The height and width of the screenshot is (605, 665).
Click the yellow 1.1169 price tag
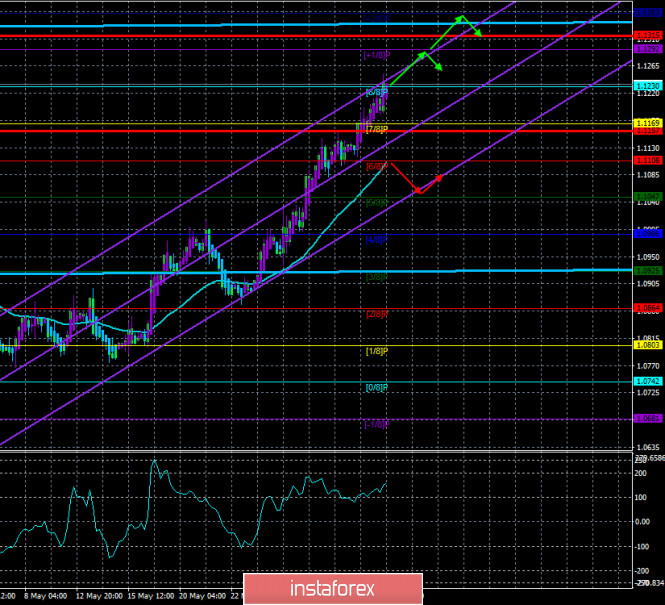[647, 122]
